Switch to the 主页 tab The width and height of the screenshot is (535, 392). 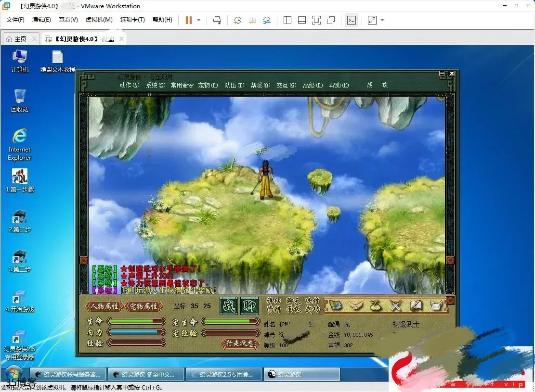pos(21,39)
